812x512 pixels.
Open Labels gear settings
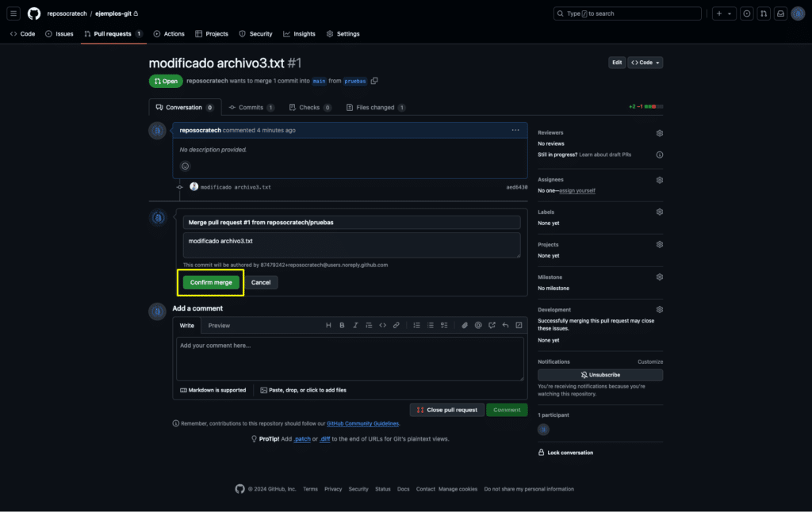tap(659, 212)
